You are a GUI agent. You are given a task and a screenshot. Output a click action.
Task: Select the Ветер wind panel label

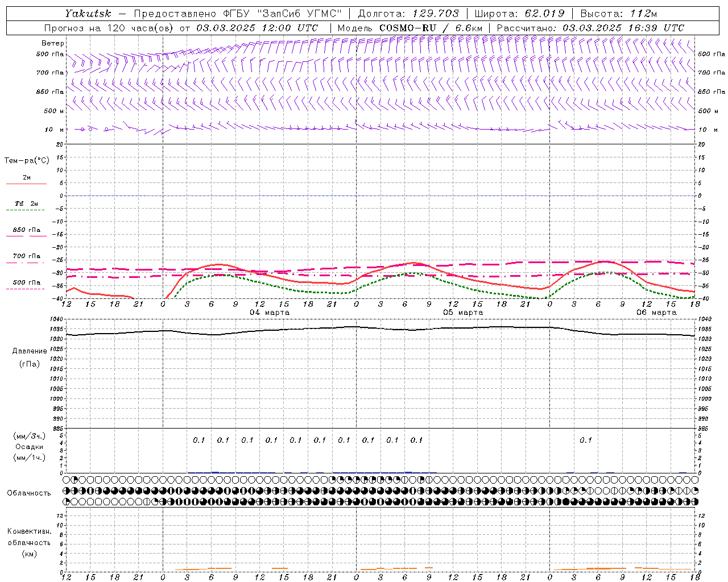(53, 43)
